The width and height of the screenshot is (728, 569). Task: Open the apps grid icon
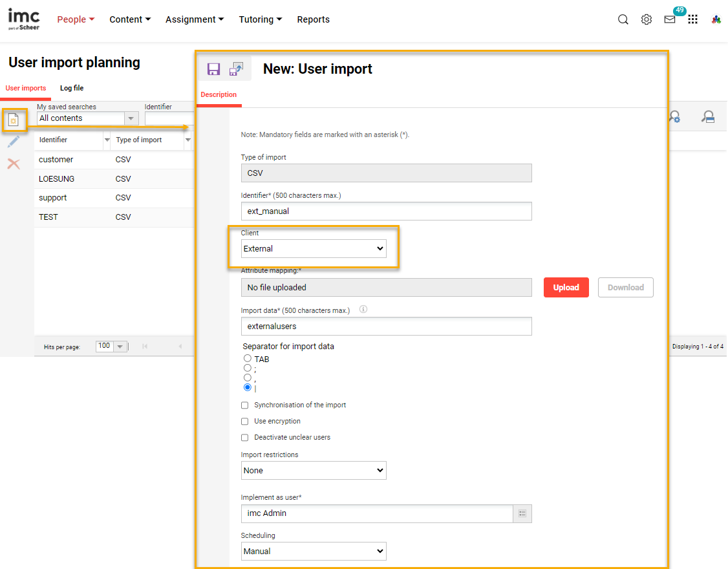[692, 19]
